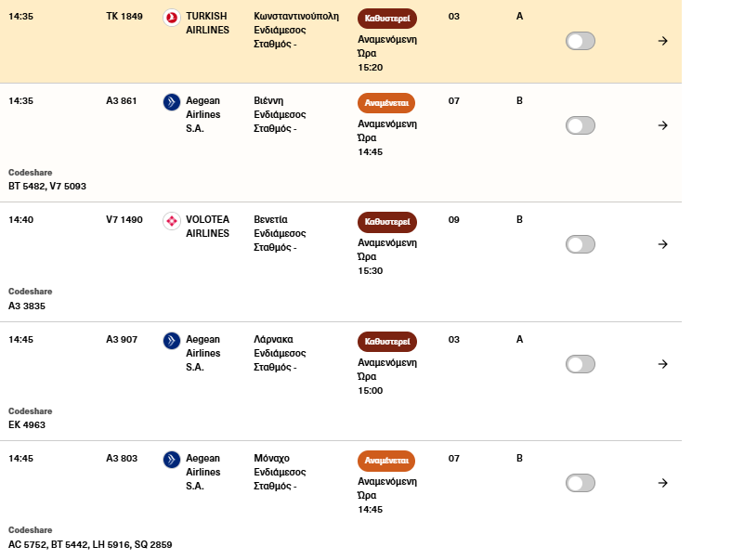Screen dimensions: 744x560
Task: Click Αναμένεται badge on flight A3 861
Action: 386,103
